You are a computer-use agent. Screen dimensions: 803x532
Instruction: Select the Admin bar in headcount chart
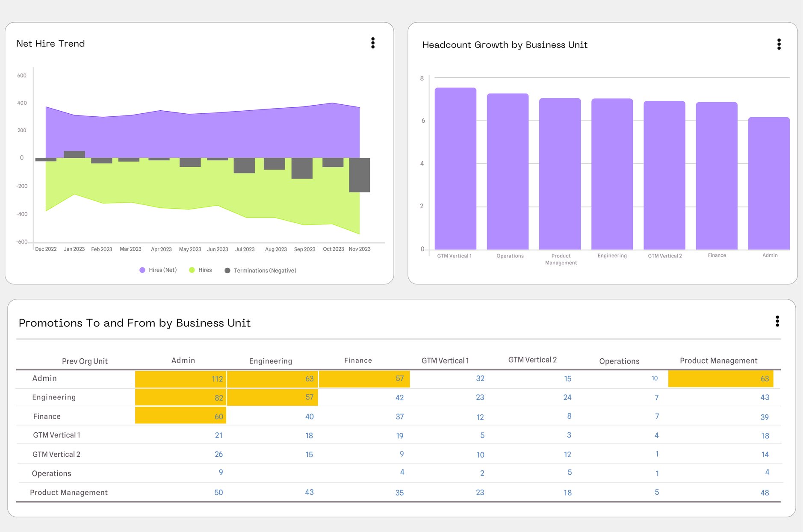770,182
